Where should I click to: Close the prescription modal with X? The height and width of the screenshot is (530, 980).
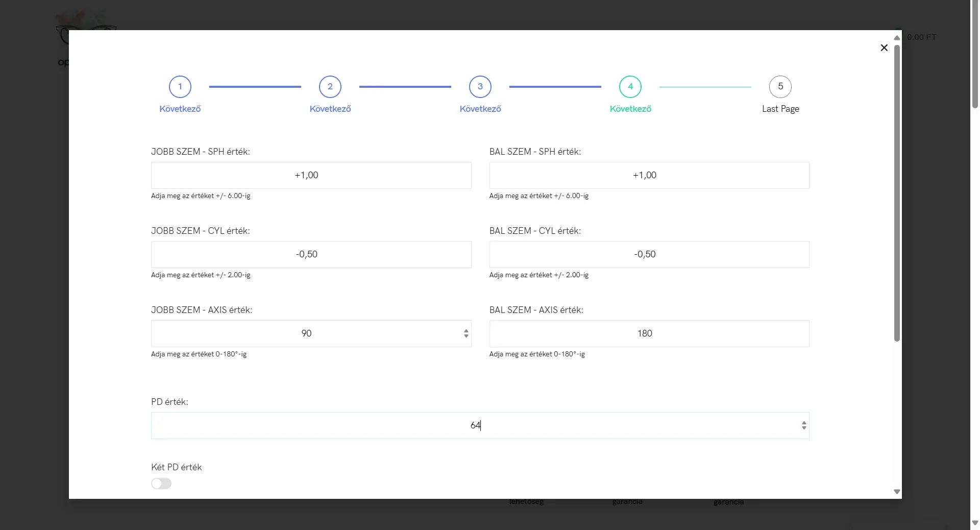884,47
